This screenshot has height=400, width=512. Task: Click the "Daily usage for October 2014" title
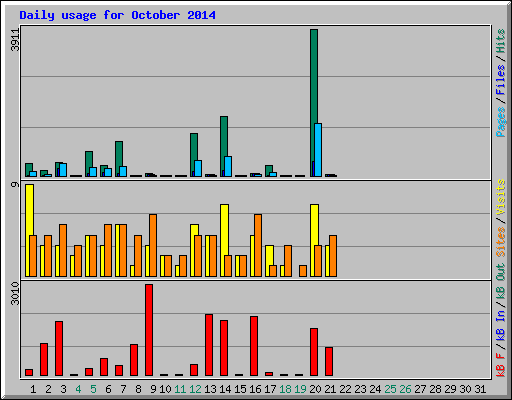117,15
